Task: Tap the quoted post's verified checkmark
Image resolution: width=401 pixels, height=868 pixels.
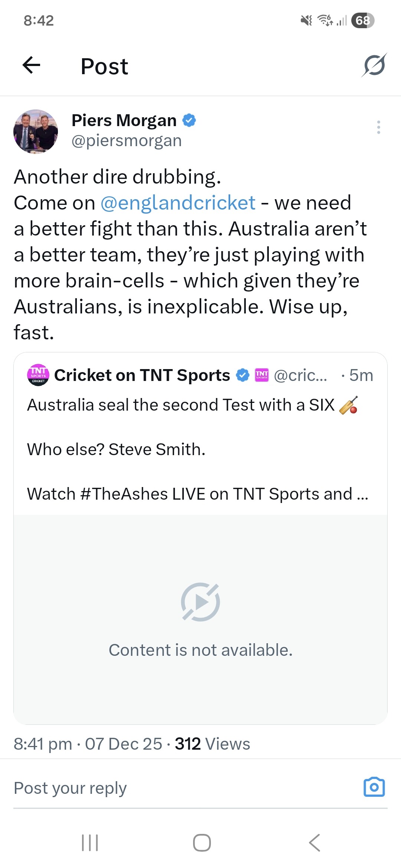Action: point(243,375)
